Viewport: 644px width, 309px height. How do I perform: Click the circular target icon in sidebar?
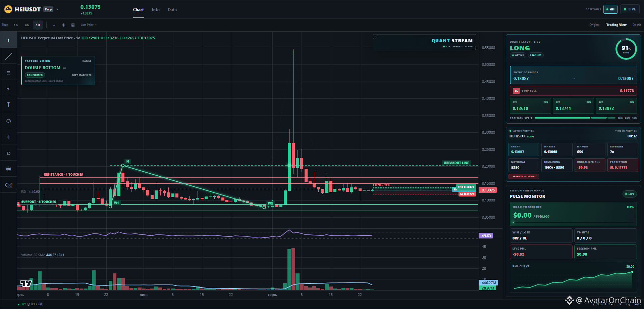pyautogui.click(x=8, y=169)
